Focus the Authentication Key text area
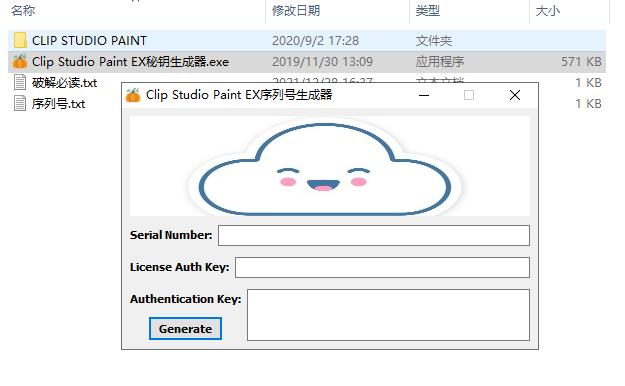Image resolution: width=625 pixels, height=386 pixels. click(388, 315)
